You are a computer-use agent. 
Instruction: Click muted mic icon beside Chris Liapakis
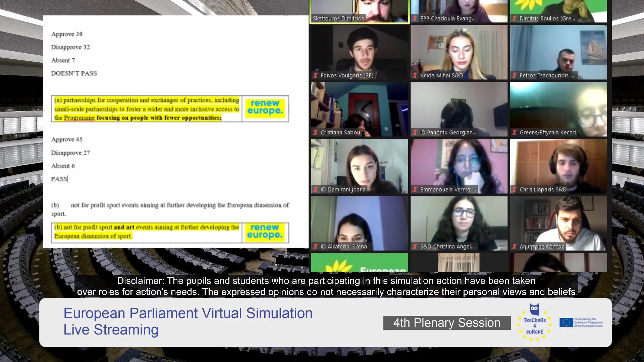(514, 189)
